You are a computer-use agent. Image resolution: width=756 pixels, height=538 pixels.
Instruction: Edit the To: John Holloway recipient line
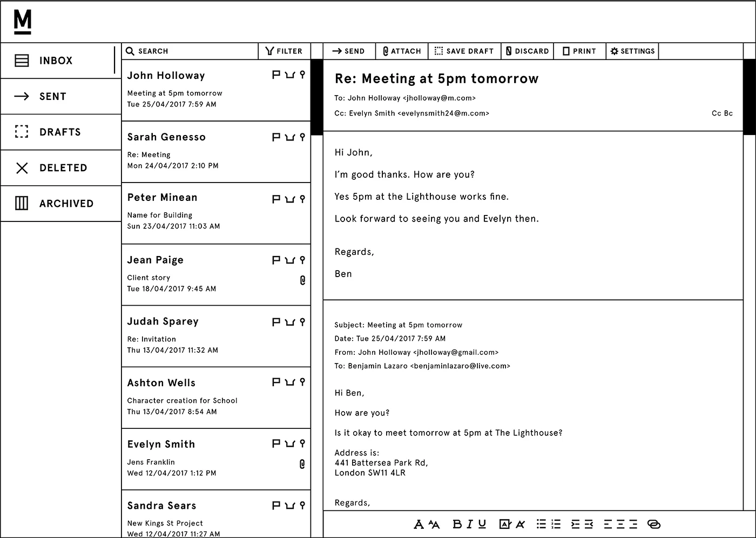[x=405, y=98]
